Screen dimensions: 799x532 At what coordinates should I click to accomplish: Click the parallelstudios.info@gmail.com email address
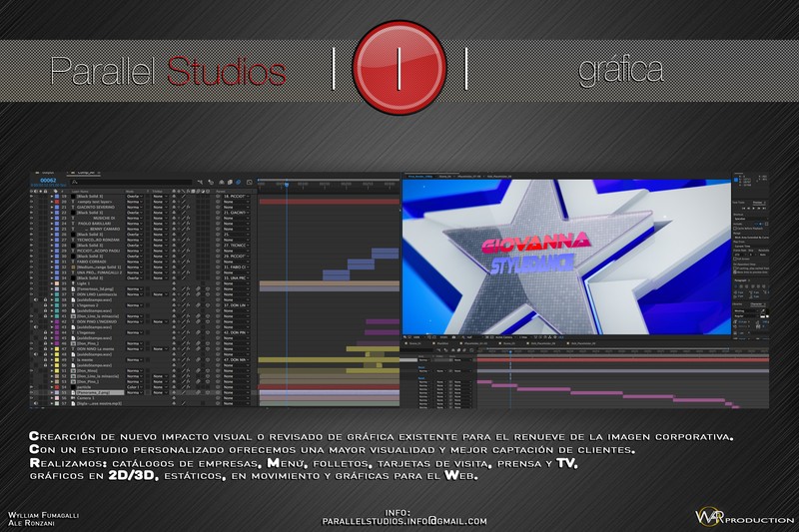404,521
